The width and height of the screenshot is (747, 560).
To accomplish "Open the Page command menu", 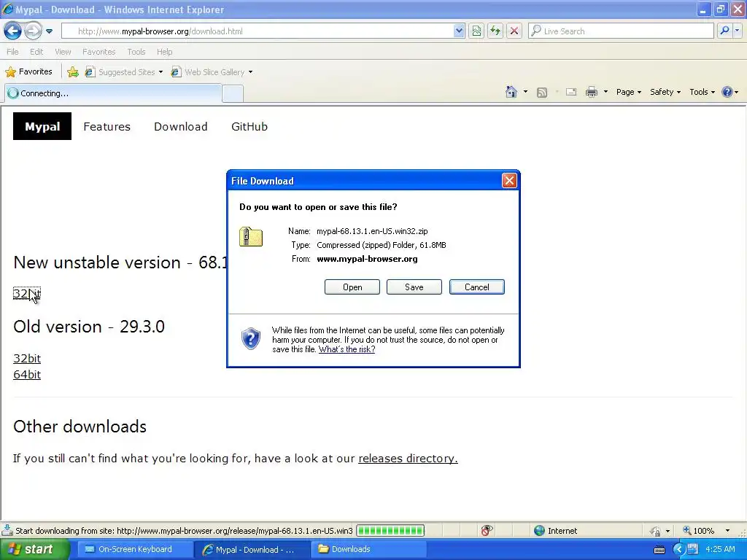I will 628,92.
